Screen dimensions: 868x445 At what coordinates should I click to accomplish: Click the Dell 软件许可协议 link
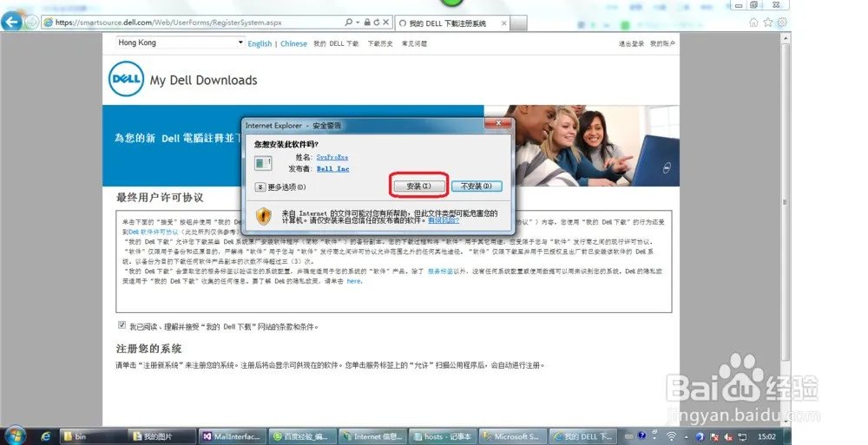[154, 232]
